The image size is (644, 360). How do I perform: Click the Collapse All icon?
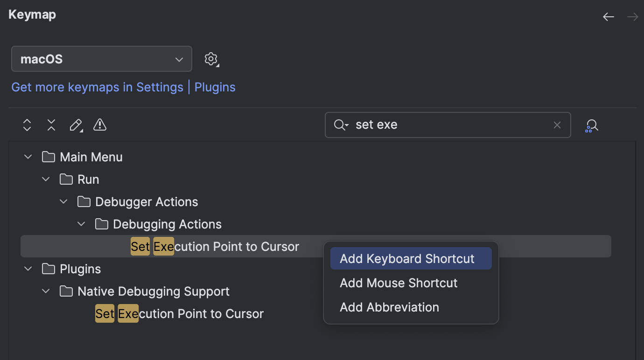pos(51,125)
